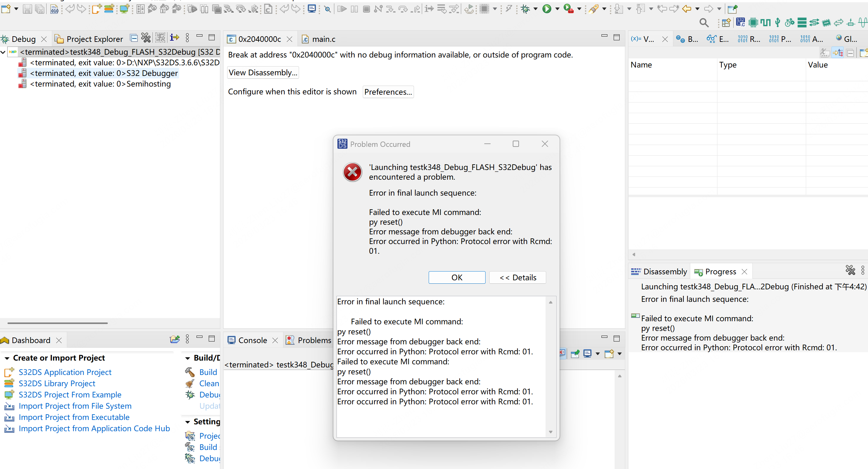The height and width of the screenshot is (469, 868).
Task: Switch to the Breakpoints tab
Action: coord(687,39)
